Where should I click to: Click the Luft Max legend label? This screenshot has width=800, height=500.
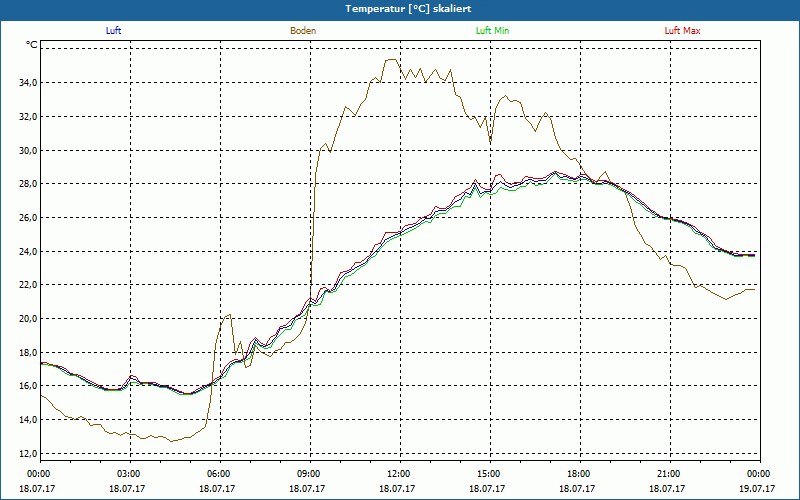[682, 31]
